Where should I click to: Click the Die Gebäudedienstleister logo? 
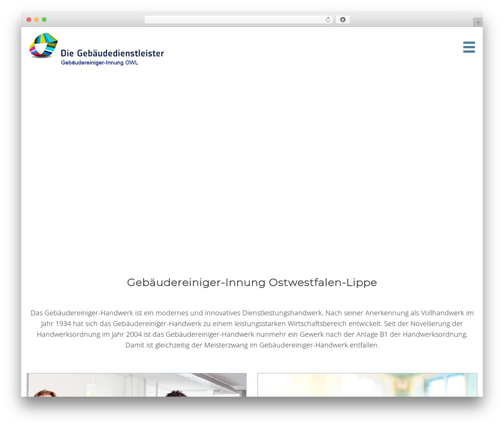96,49
